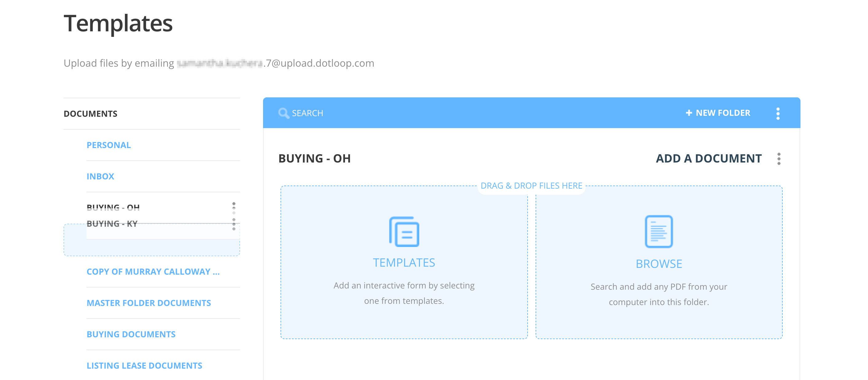Select the PERSONAL folder
Image resolution: width=868 pixels, height=380 pixels.
click(x=109, y=145)
